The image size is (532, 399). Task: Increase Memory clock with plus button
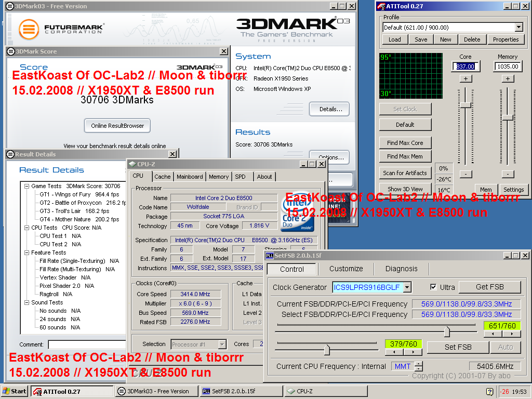coord(508,79)
